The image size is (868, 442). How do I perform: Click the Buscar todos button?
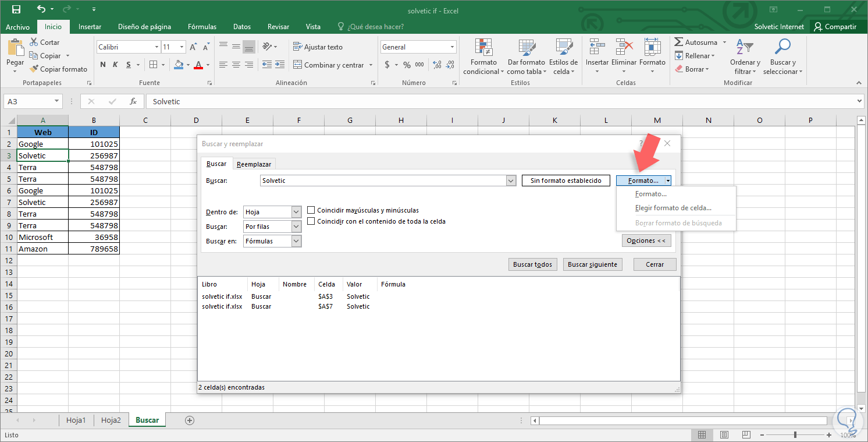532,264
